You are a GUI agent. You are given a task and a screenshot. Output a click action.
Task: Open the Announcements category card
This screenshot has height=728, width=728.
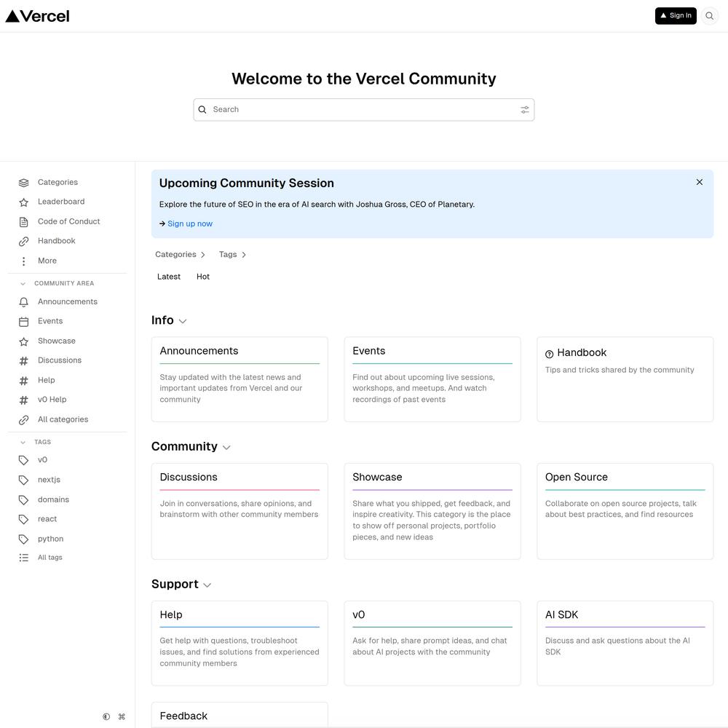coord(240,379)
